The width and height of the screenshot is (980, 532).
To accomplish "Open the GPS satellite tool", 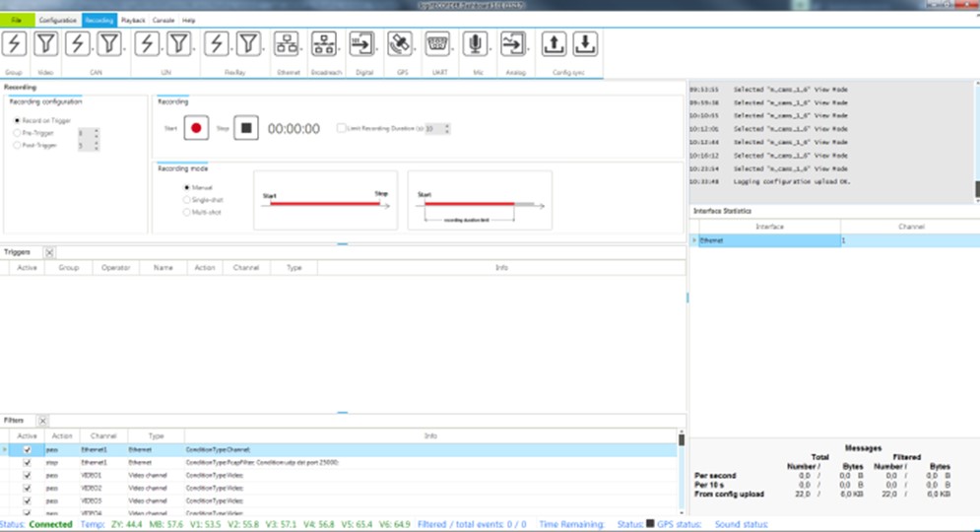I will [x=399, y=43].
